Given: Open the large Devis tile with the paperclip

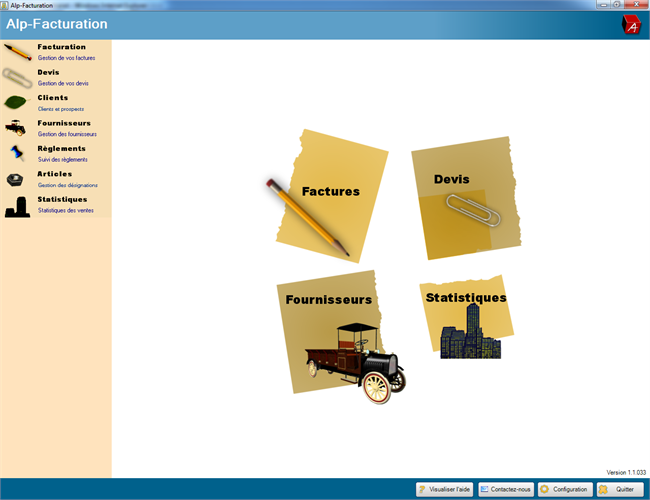Looking at the screenshot, I should coord(465,199).
